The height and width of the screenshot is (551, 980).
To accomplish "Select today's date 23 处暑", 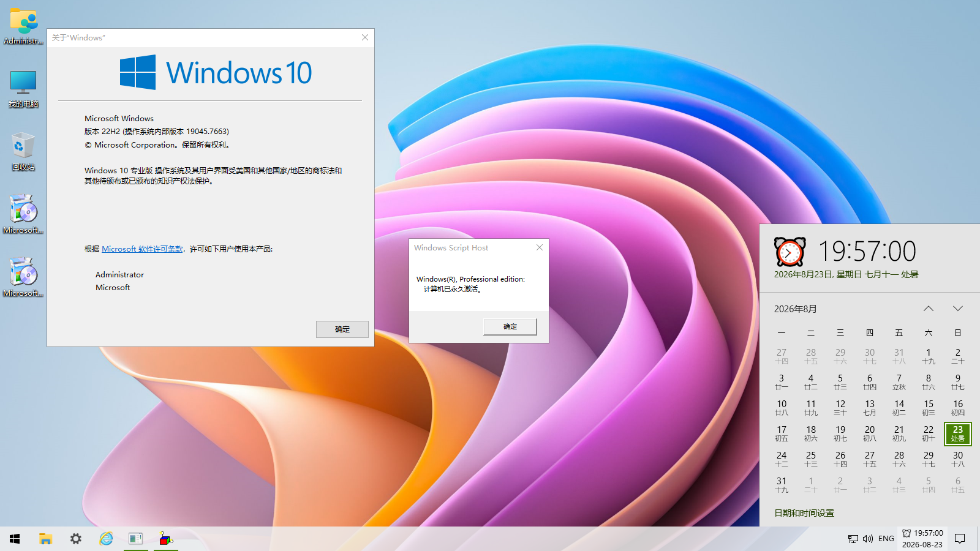I will (958, 434).
